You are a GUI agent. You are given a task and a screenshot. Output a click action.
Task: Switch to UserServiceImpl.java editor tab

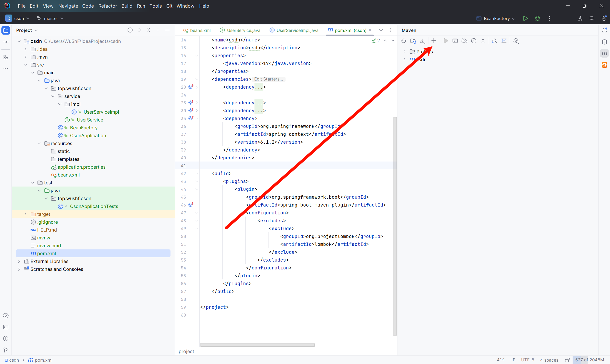[x=294, y=30]
